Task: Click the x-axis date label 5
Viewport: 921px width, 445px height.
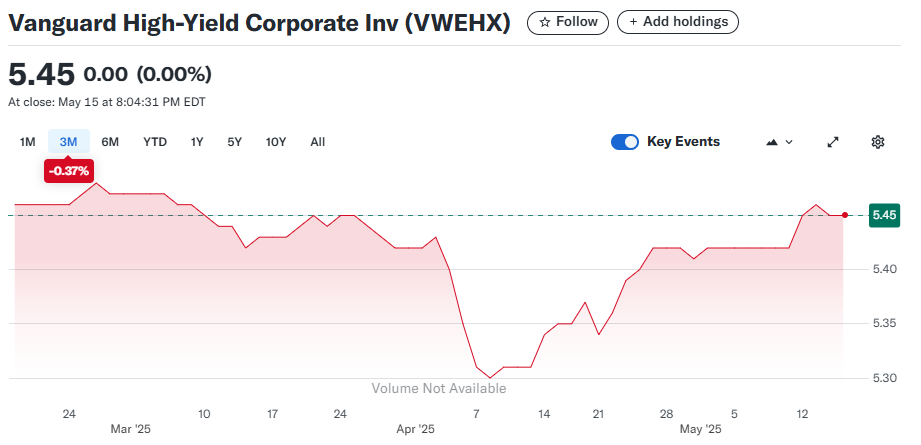Action: (x=734, y=414)
